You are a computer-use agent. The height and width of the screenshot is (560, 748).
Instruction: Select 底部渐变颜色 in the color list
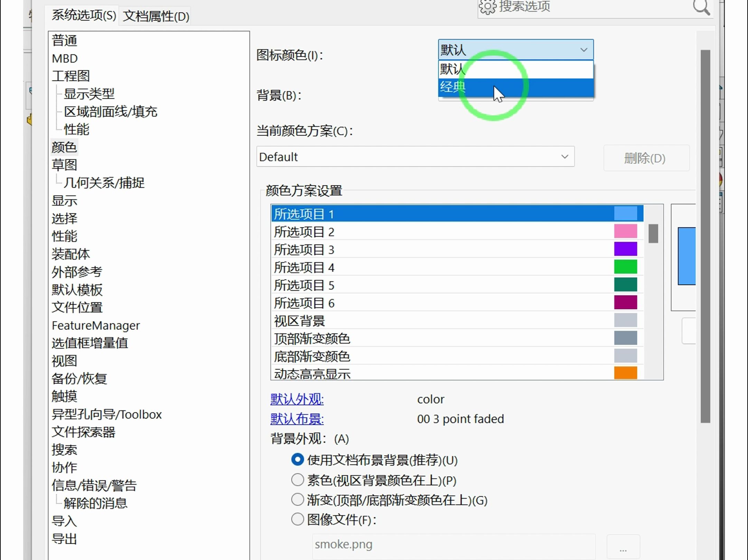(x=457, y=356)
